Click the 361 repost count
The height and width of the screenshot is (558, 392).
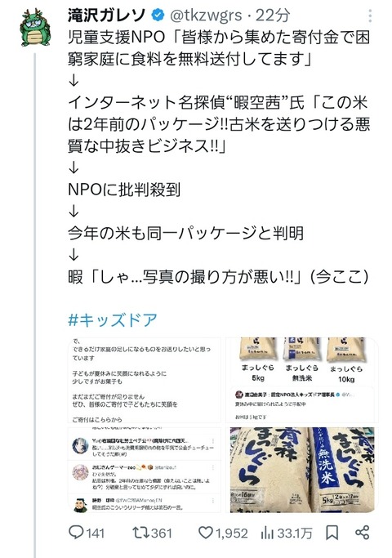[161, 533]
